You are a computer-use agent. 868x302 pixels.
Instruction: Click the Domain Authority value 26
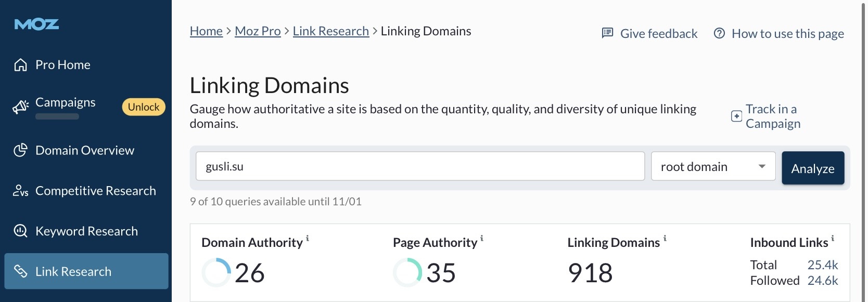(x=250, y=273)
